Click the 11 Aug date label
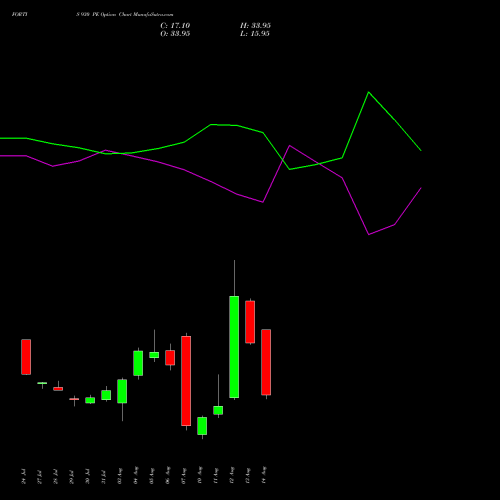The image size is (500, 500). (x=215, y=475)
